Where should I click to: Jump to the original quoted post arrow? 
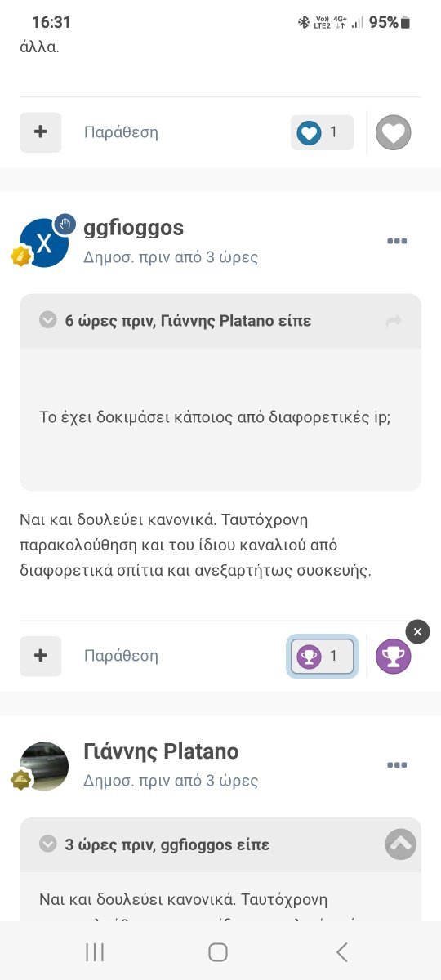[394, 321]
